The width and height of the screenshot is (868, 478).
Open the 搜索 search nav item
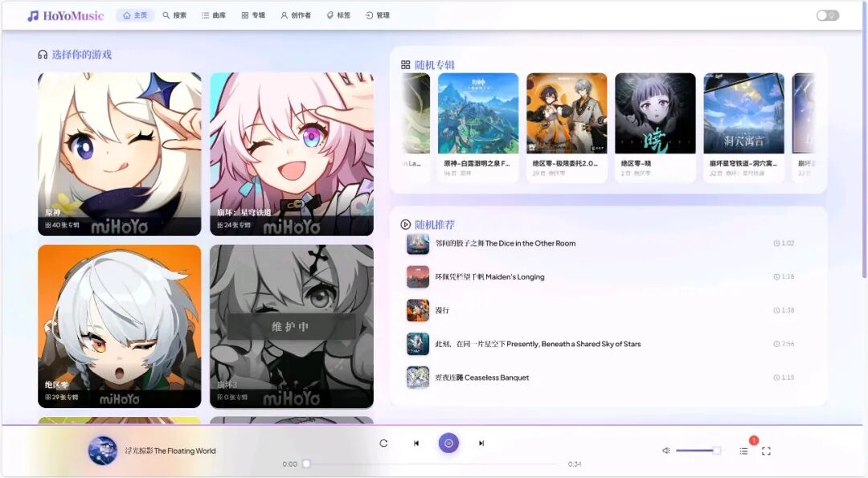point(174,15)
